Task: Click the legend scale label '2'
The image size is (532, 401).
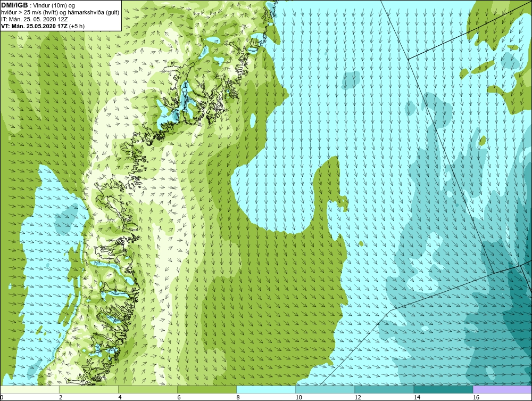Action: coord(61,397)
